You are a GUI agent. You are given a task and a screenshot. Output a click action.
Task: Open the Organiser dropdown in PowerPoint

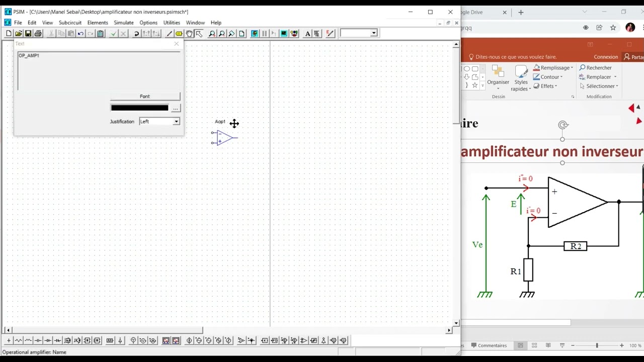point(498,77)
